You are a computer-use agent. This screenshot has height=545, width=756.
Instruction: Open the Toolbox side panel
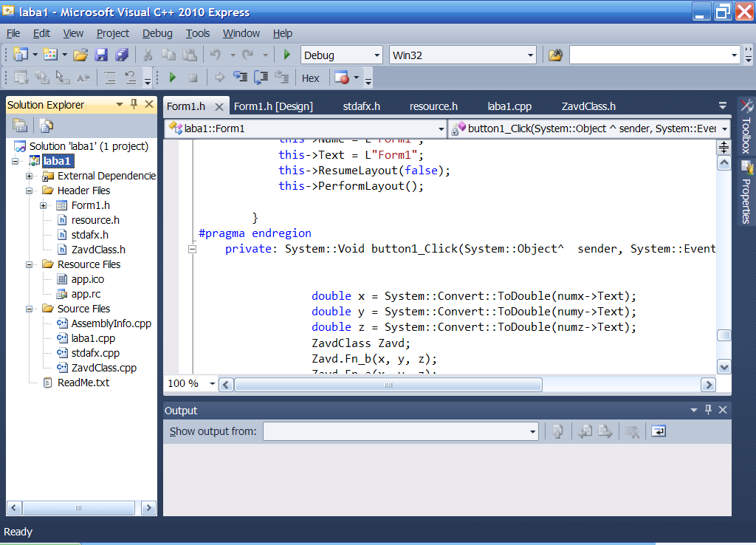(x=746, y=127)
